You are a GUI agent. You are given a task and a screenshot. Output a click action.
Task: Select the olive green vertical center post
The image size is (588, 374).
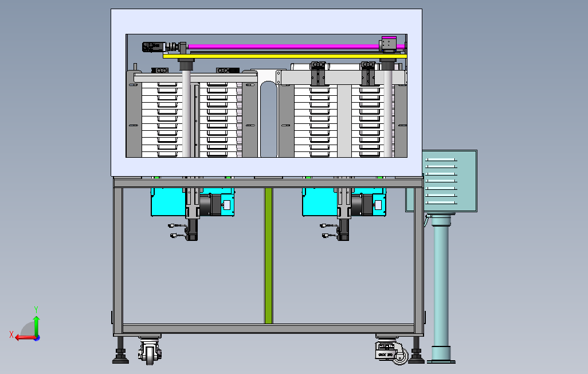coord(269,256)
